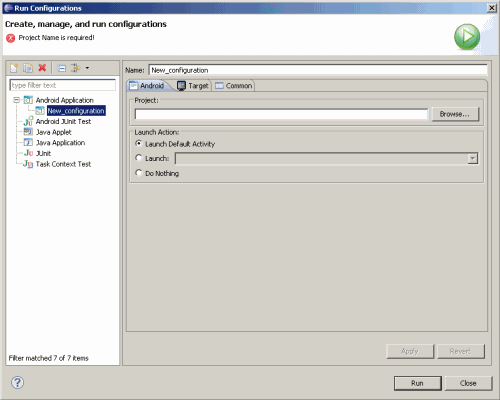Click the Duplicate launch configuration icon
The image size is (500, 400).
pos(28,68)
